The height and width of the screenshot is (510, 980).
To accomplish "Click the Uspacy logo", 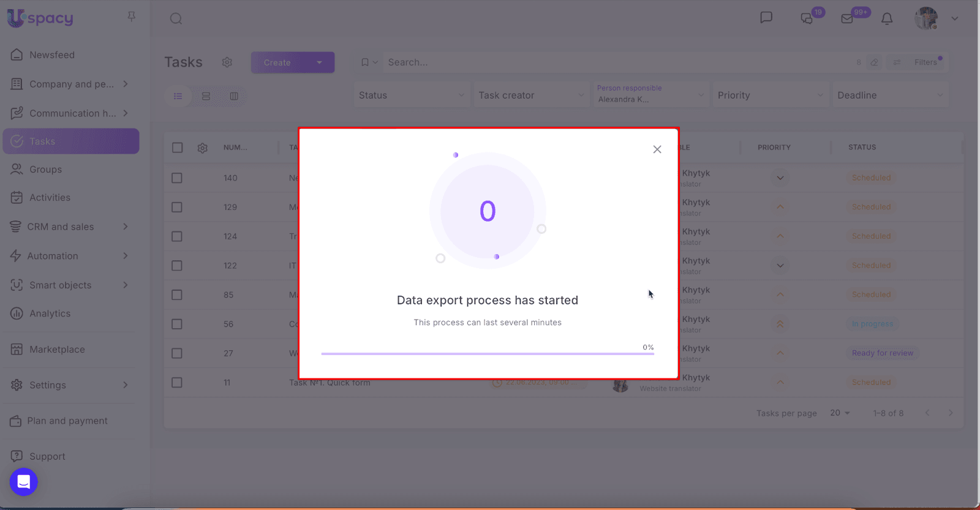I will tap(40, 18).
